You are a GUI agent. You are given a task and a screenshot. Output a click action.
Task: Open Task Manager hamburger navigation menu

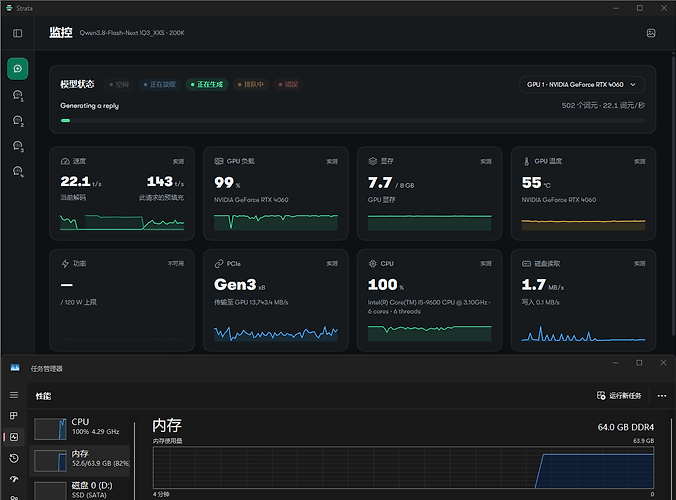pos(14,395)
